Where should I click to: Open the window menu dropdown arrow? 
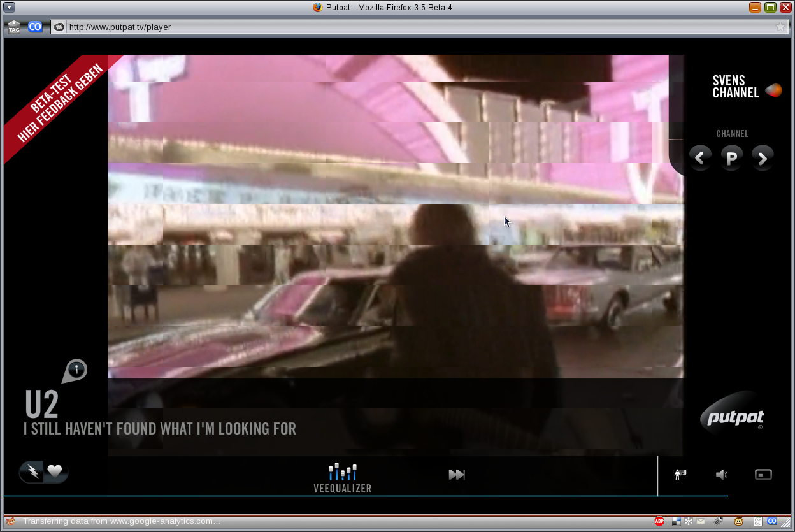[9, 7]
